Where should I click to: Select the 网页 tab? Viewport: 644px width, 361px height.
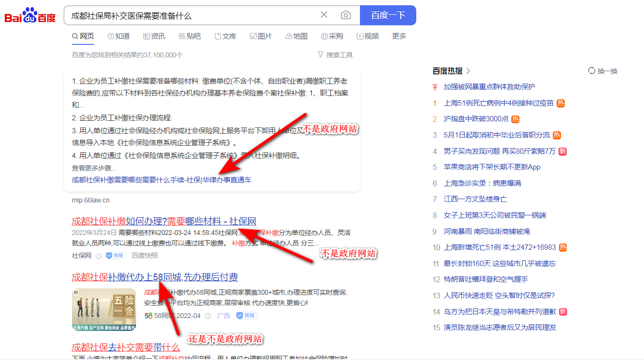pos(83,36)
